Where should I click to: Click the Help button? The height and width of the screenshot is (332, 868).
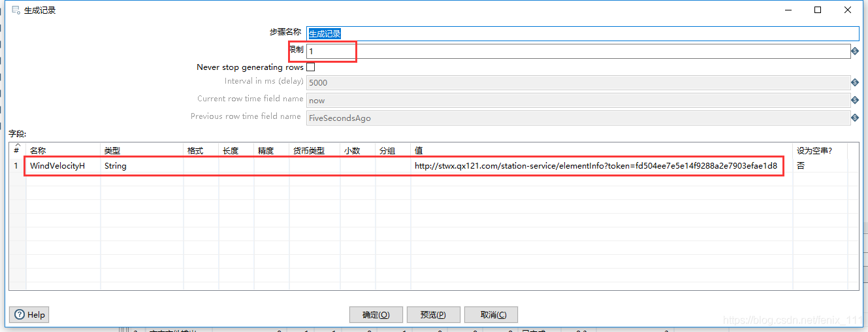pyautogui.click(x=29, y=314)
